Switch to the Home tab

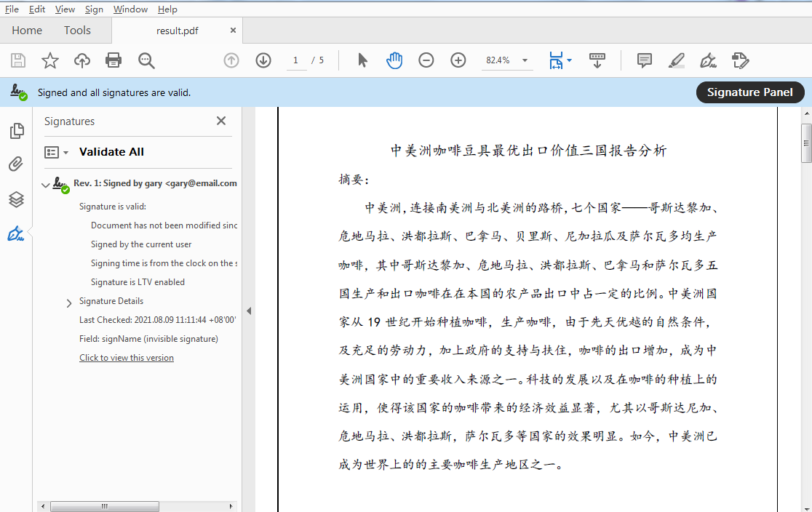click(x=27, y=31)
